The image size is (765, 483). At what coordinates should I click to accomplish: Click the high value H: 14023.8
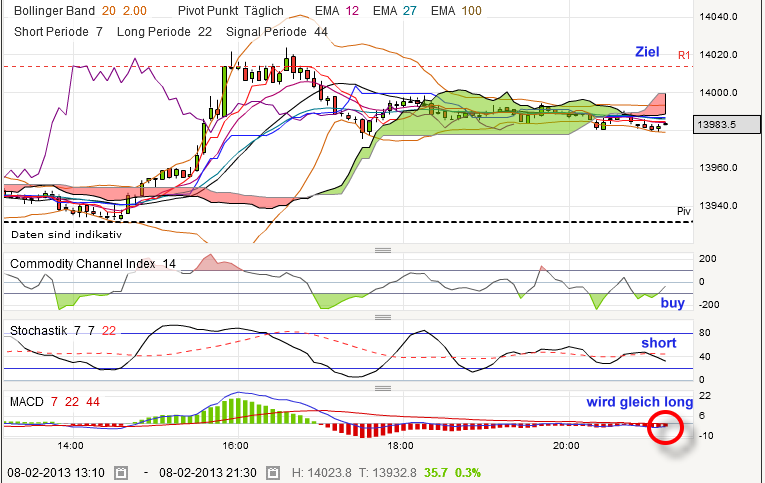pos(322,473)
